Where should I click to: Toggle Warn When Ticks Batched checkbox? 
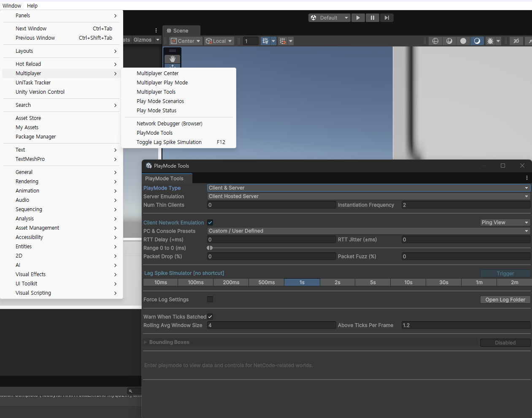(210, 317)
